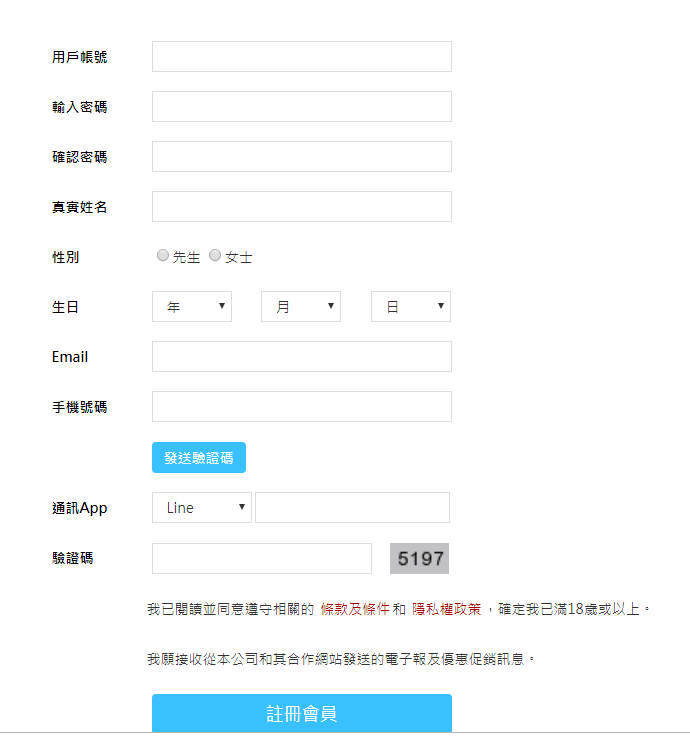Focus the 輸入密碼 password field
The height and width of the screenshot is (743, 690).
[x=301, y=107]
